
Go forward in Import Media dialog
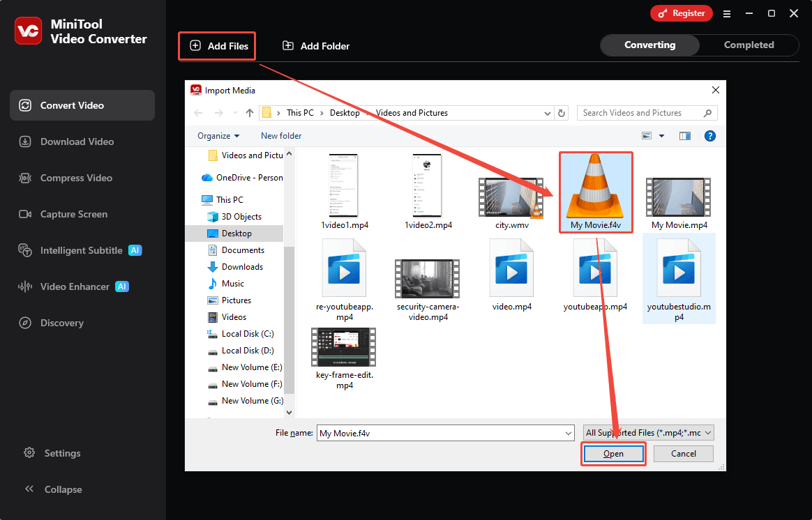[x=218, y=113]
